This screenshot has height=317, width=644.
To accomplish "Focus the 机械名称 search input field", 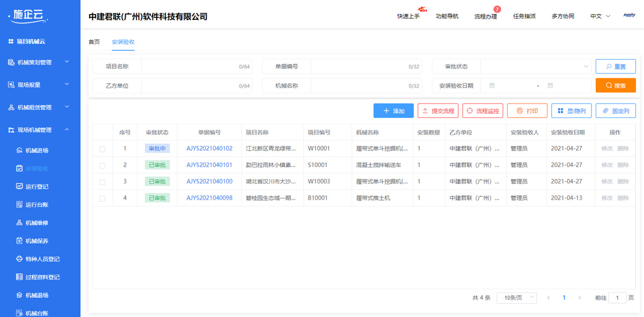I will click(366, 85).
